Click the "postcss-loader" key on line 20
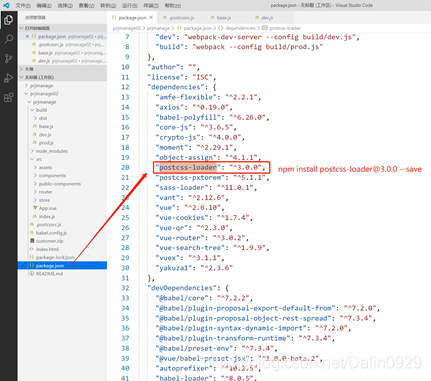431x381 pixels. pyautogui.click(x=188, y=167)
